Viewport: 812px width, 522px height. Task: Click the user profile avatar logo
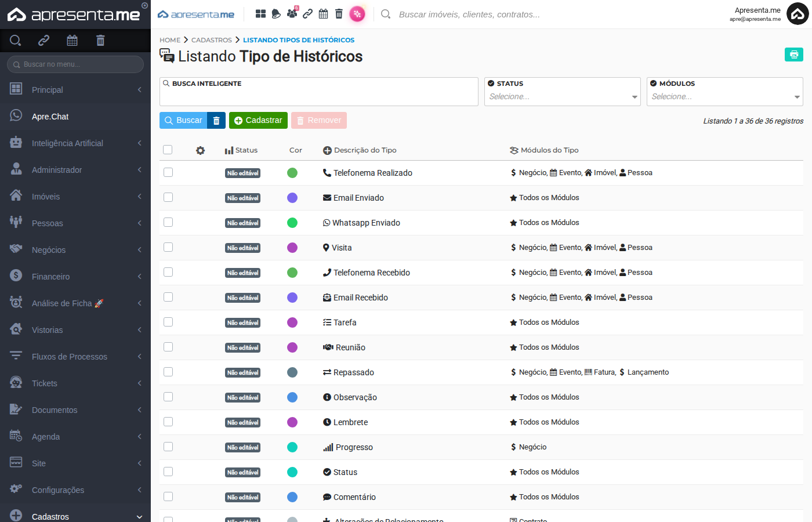coord(797,14)
